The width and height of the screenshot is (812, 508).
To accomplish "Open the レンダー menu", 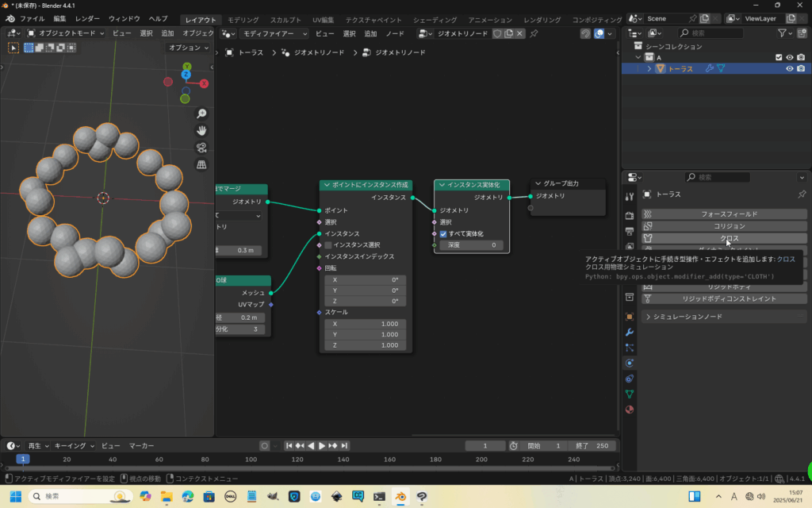I will coord(87,19).
